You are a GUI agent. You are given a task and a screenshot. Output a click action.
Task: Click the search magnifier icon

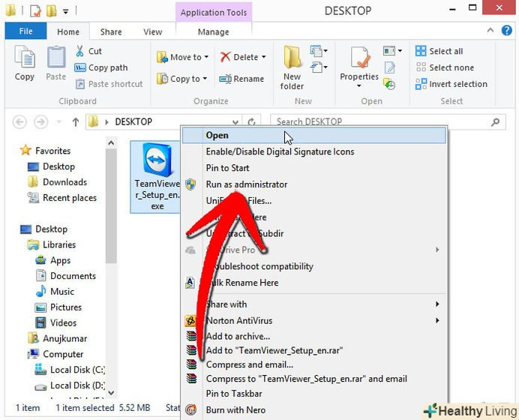[x=496, y=122]
